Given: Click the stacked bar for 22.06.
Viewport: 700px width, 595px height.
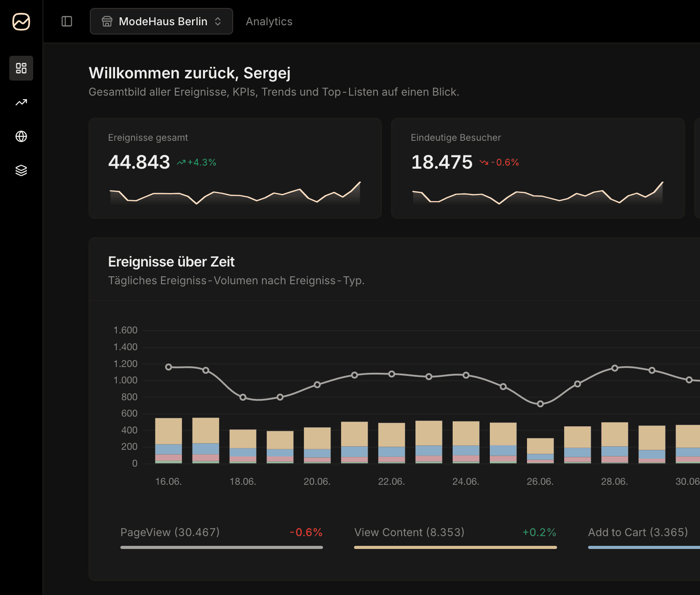Looking at the screenshot, I should click(x=392, y=443).
